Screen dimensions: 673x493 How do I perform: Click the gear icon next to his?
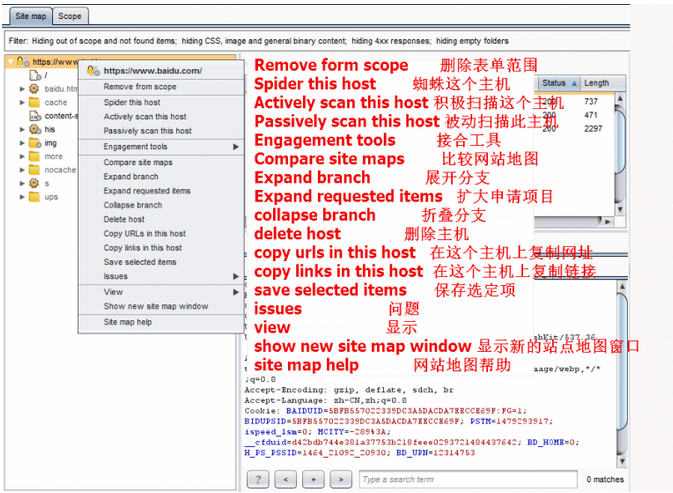point(35,129)
